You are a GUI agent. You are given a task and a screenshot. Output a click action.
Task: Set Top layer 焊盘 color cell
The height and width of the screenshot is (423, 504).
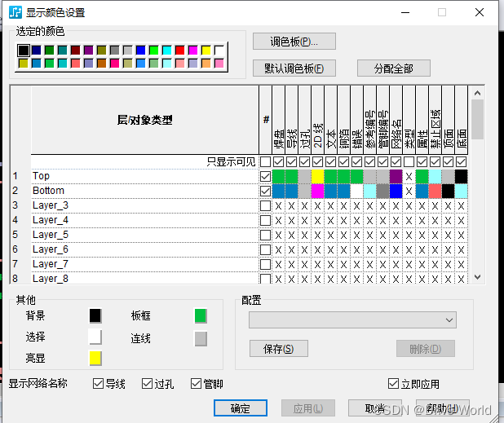pos(278,176)
